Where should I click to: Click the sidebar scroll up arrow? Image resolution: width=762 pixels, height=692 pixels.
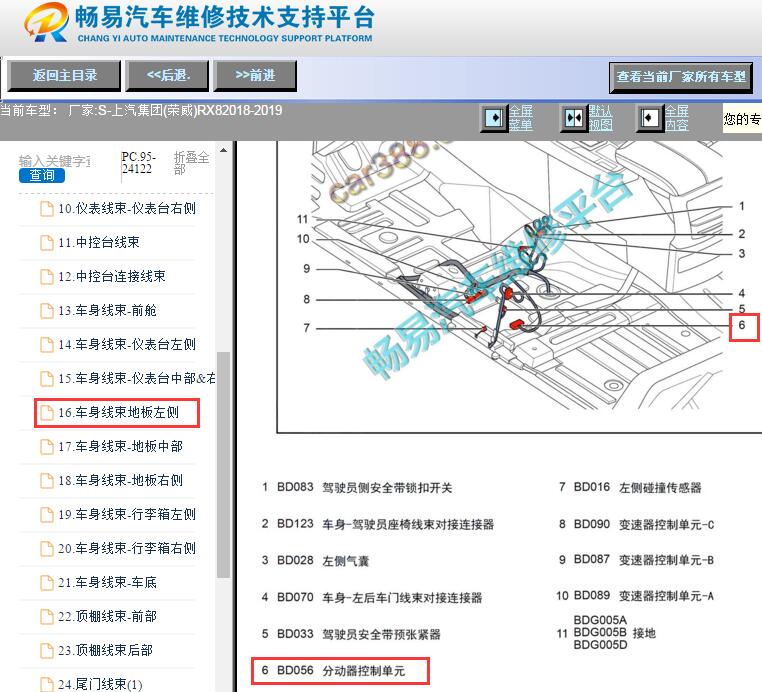223,150
